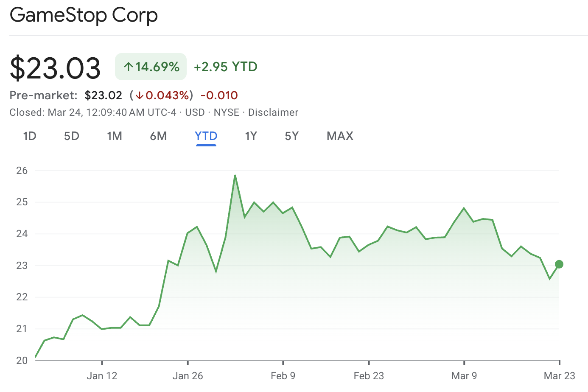588x392 pixels.
Task: Click the Mar 9 date label
Action: [x=464, y=376]
